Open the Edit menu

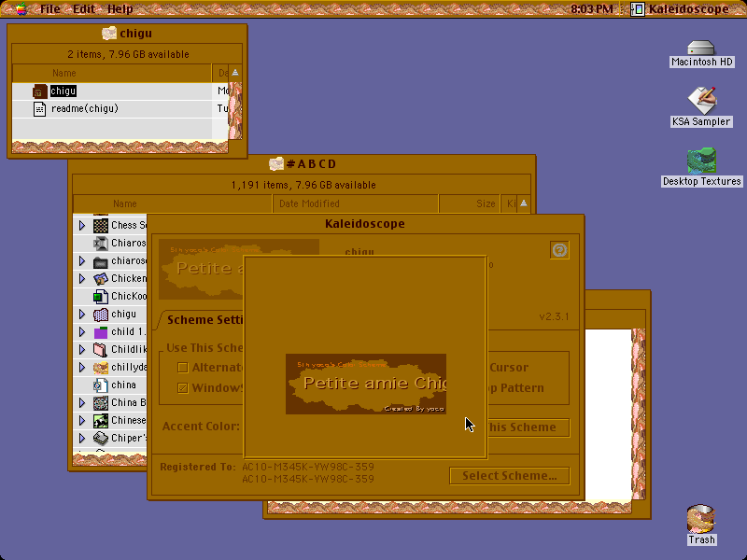(x=84, y=8)
